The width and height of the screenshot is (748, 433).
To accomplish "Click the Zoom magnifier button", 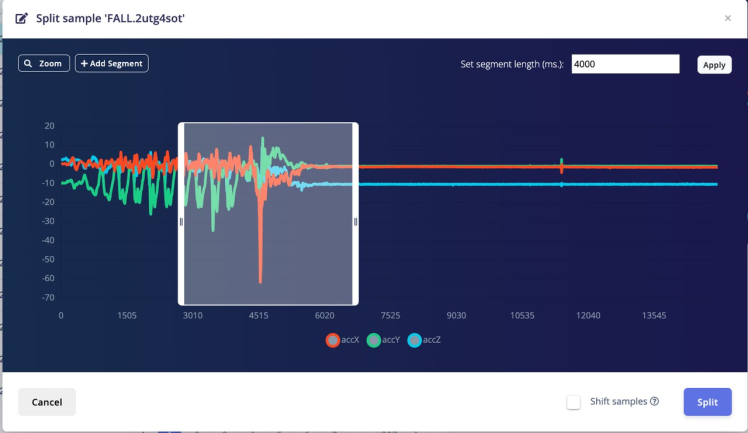I will (x=43, y=63).
